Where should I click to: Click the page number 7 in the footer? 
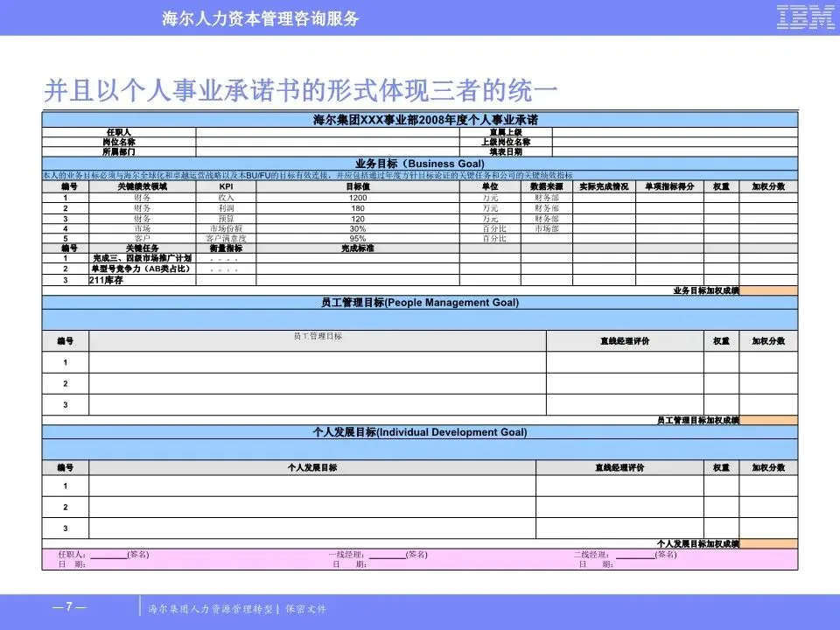tap(69, 606)
